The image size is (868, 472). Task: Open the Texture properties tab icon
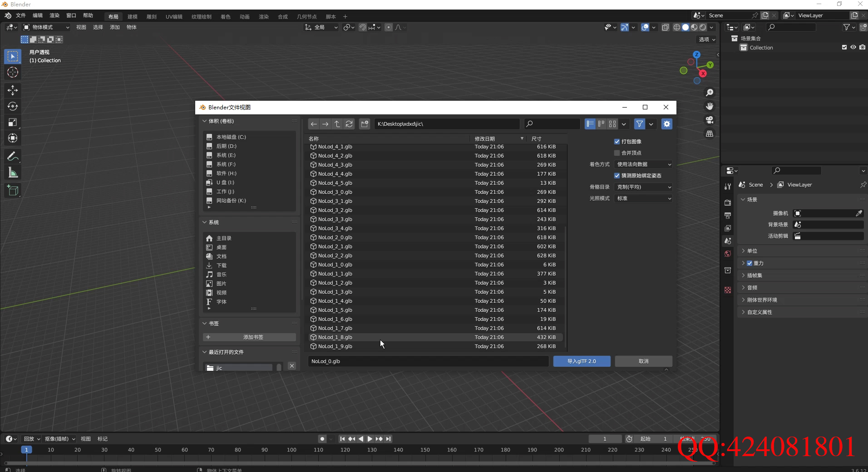[728, 290]
